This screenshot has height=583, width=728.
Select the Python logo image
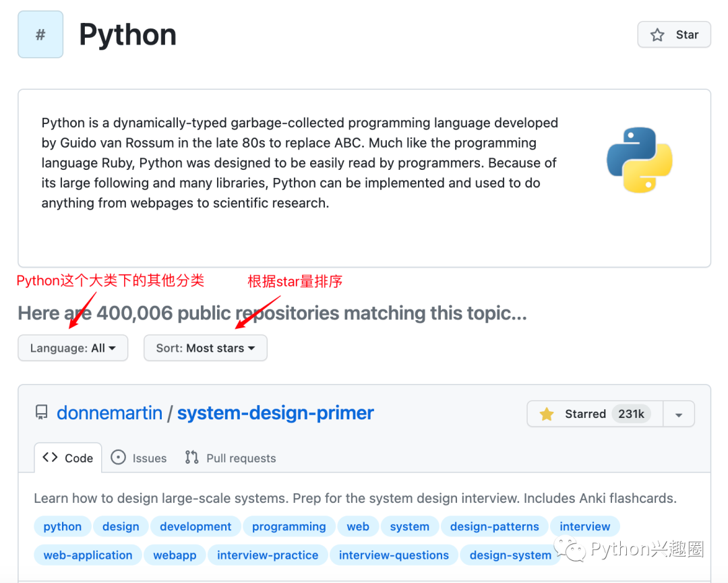[638, 160]
